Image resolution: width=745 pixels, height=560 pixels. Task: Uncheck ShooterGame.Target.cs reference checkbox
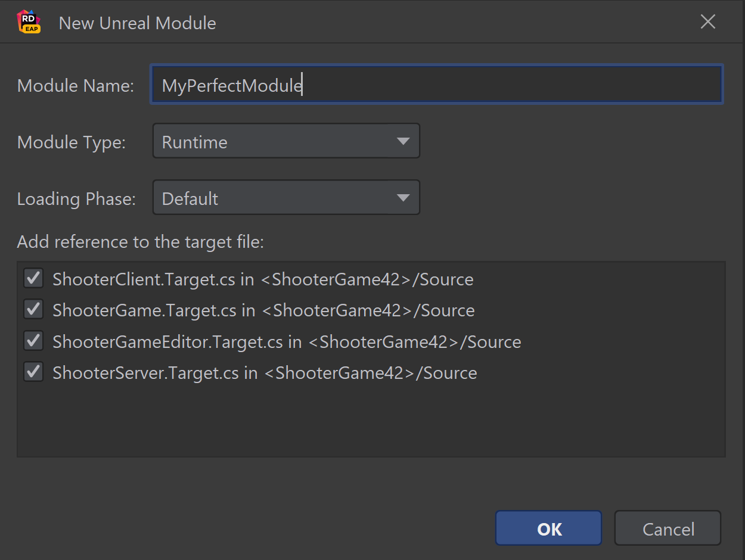(33, 309)
